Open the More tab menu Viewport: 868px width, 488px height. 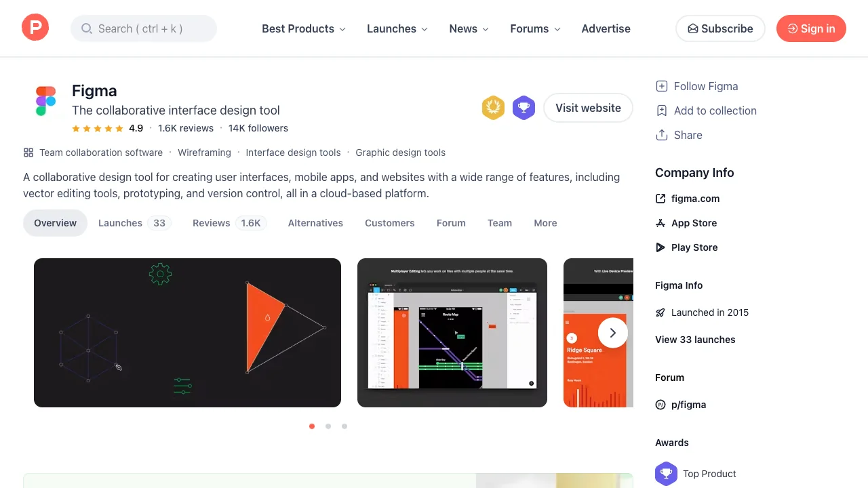click(545, 223)
